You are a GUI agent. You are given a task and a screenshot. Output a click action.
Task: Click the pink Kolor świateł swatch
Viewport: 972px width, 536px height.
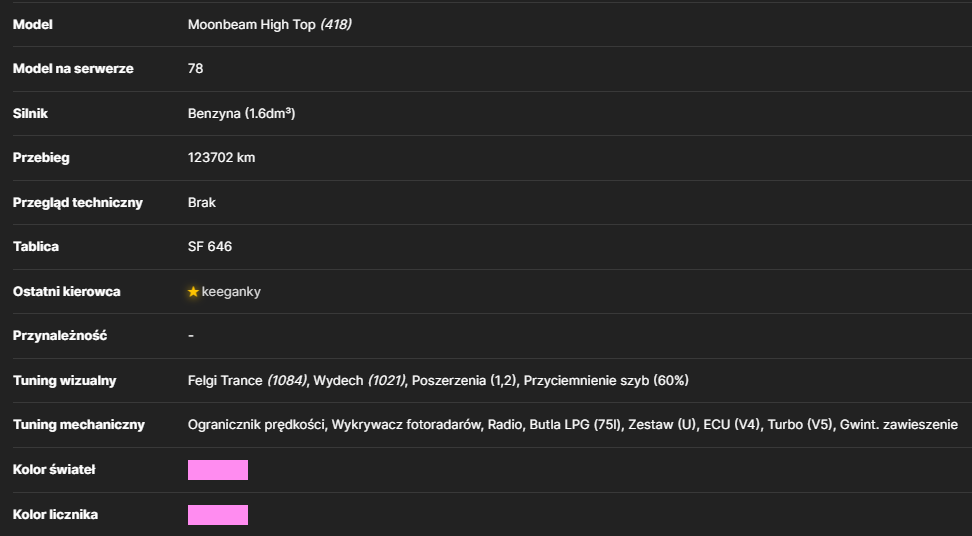point(218,470)
